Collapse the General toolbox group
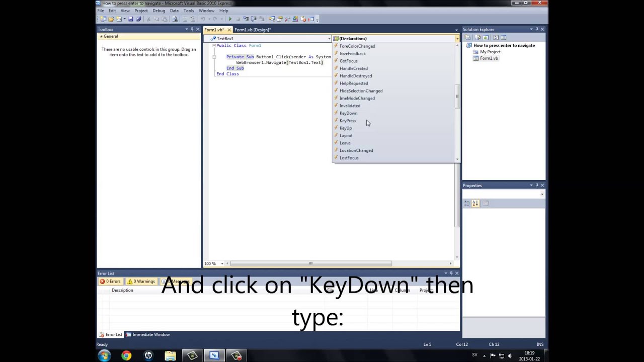Screen dimensions: 644x362 [101, 36]
